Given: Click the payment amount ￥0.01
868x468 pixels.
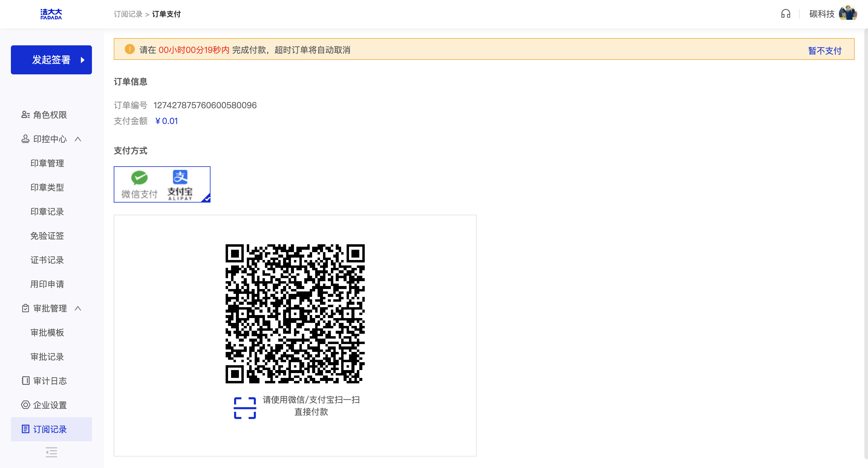Looking at the screenshot, I should (x=166, y=121).
